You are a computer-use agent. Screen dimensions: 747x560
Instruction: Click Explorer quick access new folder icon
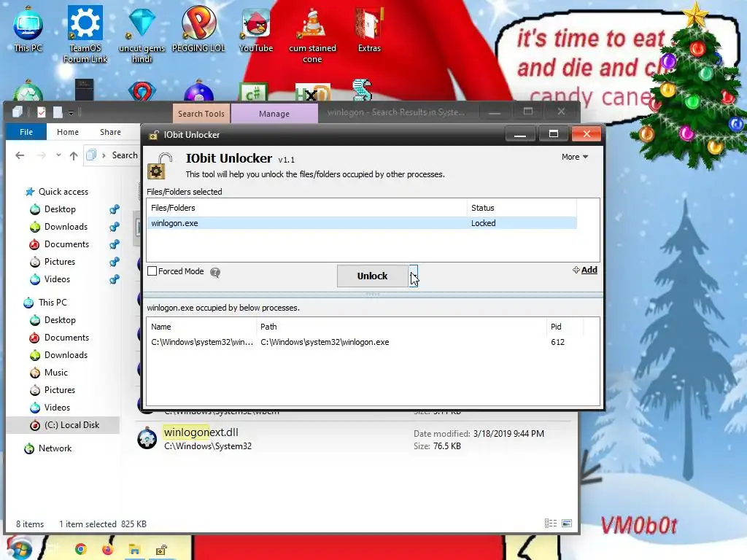click(58, 112)
